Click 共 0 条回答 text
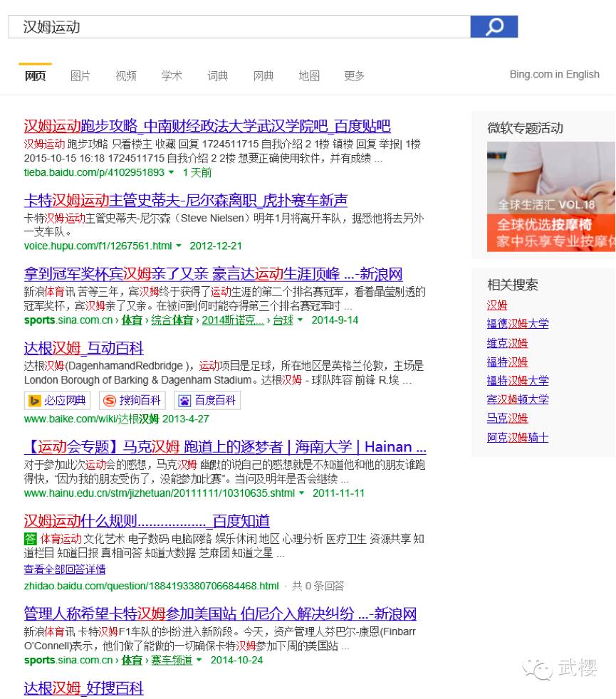This screenshot has width=616, height=699. [318, 586]
